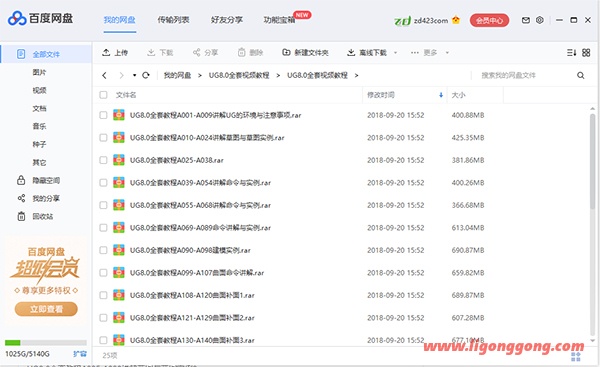Click rar icon of A090-A098 file
This screenshot has height=367, width=600.
(x=119, y=250)
